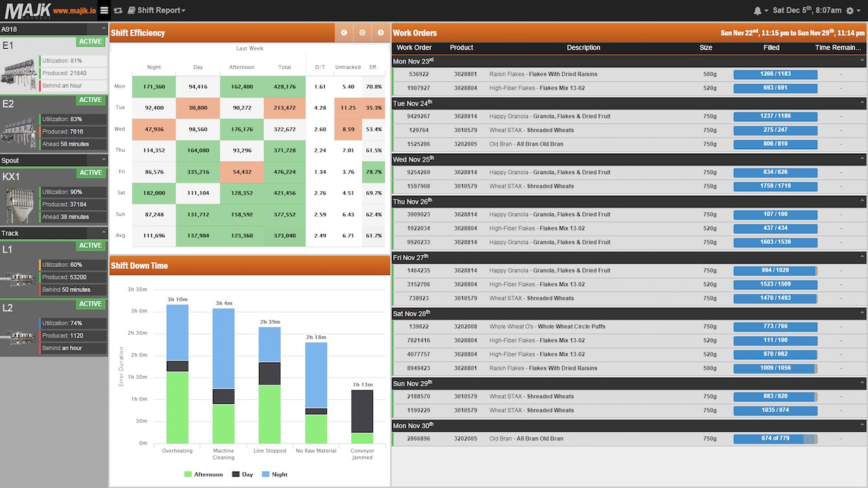Click E2 ACTIVE status badge
Viewport: 868px width, 488px height.
pyautogui.click(x=90, y=100)
